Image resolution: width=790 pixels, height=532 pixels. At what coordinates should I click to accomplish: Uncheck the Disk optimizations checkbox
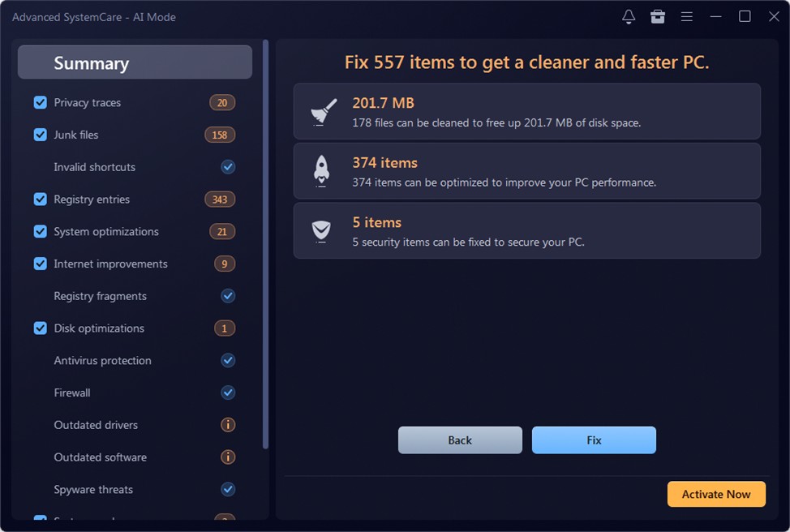coord(41,328)
